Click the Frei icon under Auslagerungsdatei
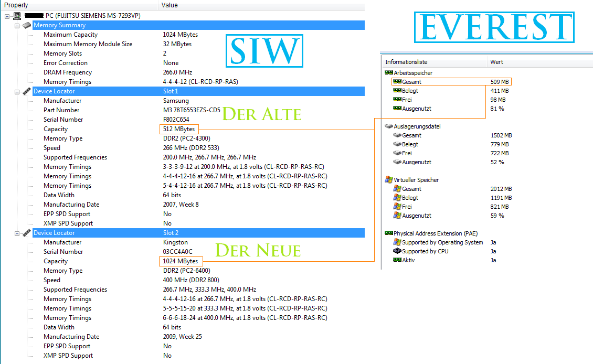This screenshot has width=593, height=364. 397,153
